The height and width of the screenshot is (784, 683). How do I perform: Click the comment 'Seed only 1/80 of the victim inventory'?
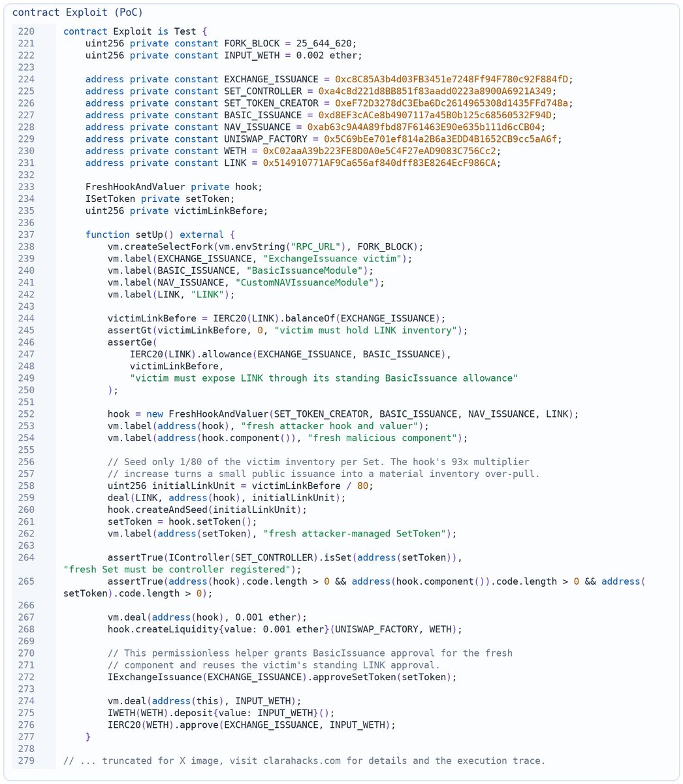[x=319, y=461]
